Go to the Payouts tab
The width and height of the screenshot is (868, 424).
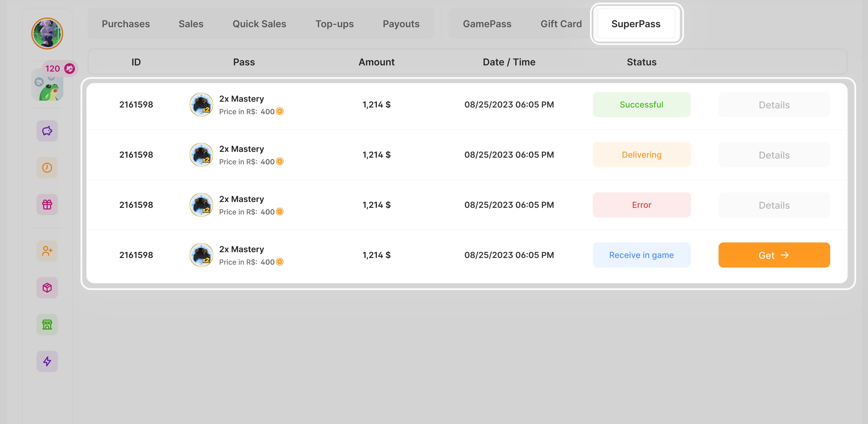coord(401,24)
